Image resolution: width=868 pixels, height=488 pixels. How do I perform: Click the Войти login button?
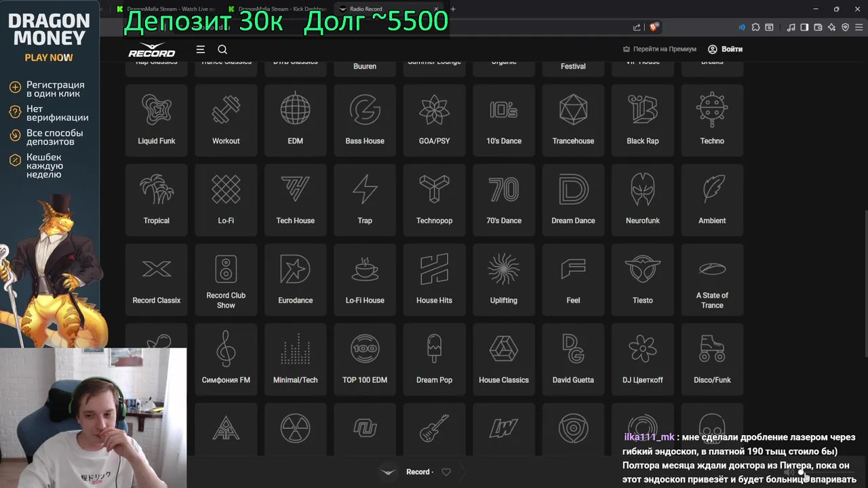click(726, 49)
